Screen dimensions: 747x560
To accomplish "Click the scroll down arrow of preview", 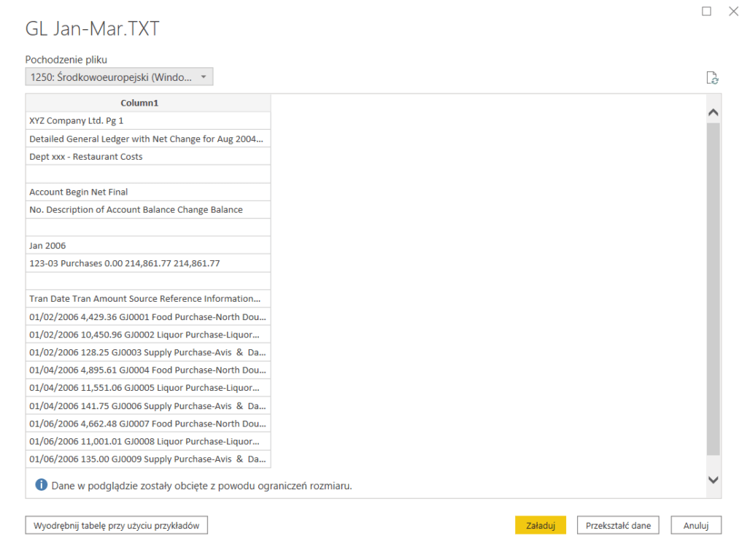I will pyautogui.click(x=713, y=479).
